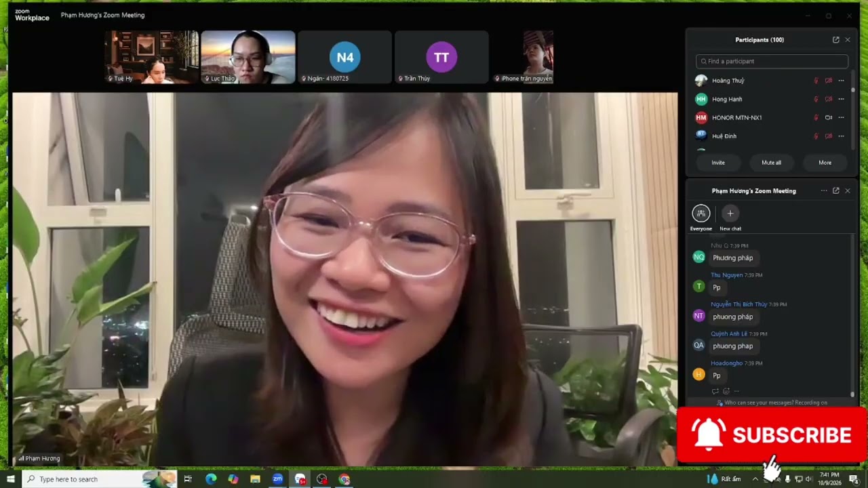Toggle HONOR MTN-NX1's microphone icon

click(x=816, y=117)
